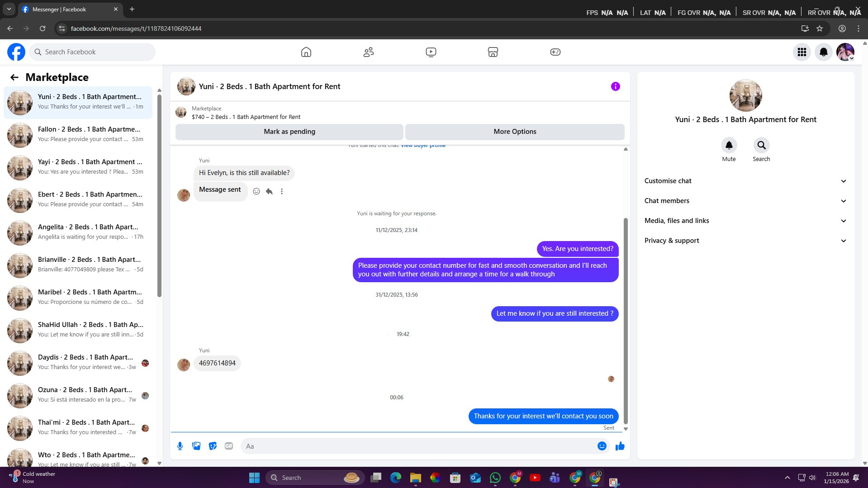This screenshot has height=488, width=868.
Task: Expand Customise chat section
Action: pos(745,181)
